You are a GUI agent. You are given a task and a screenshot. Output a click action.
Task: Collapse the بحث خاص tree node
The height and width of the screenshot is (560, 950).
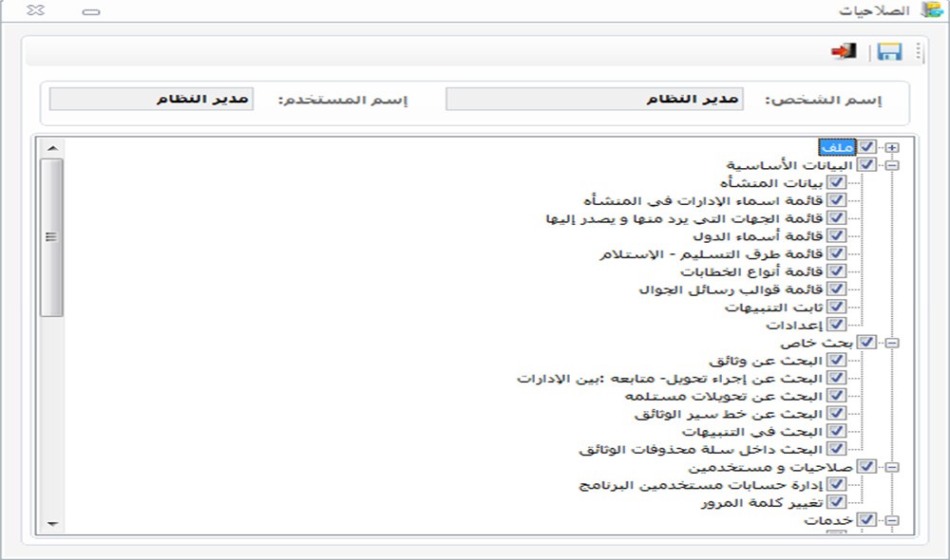coord(891,343)
